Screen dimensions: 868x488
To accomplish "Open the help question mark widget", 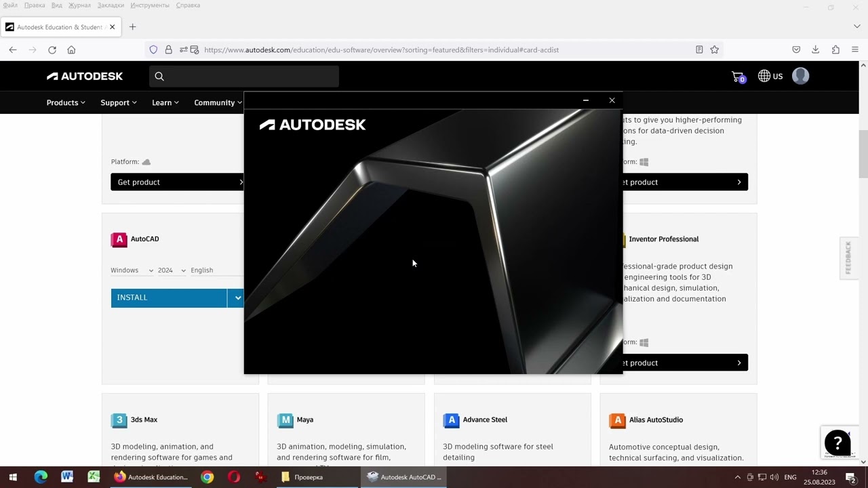I will (x=837, y=443).
